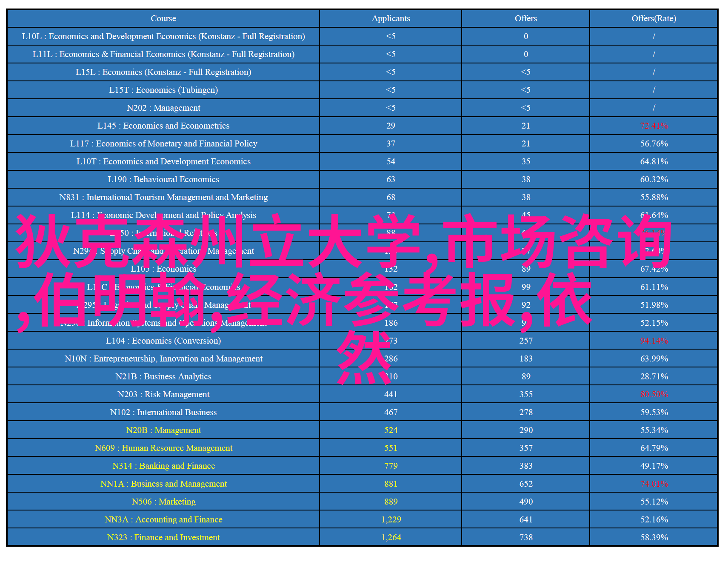The image size is (728, 585).
Task: Click the 61.11% offer rate
Action: tap(654, 287)
